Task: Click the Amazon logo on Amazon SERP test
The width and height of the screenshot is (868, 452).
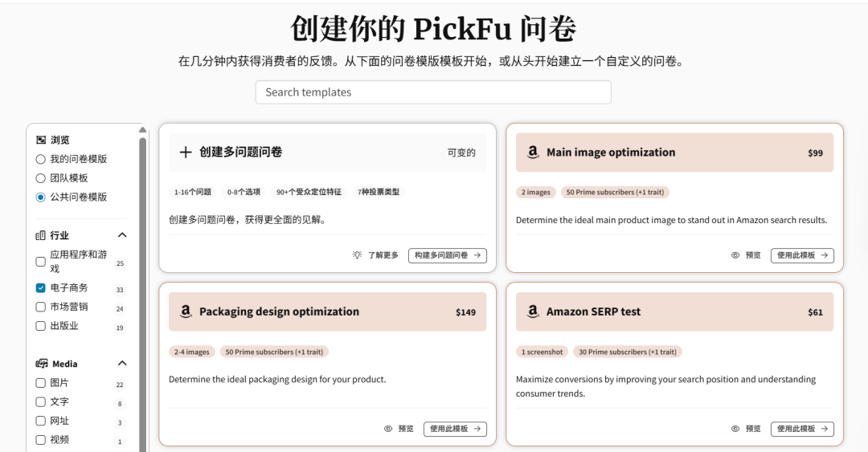Action: click(x=533, y=312)
